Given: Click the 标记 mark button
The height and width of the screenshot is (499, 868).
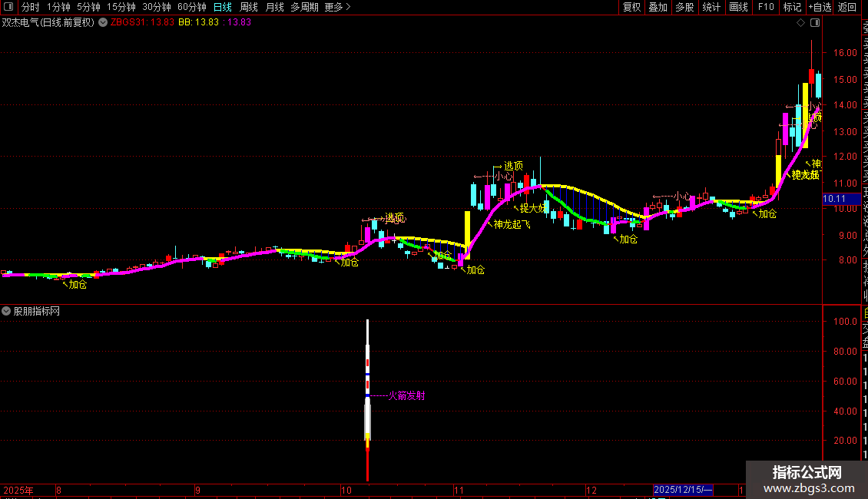Looking at the screenshot, I should [792, 7].
